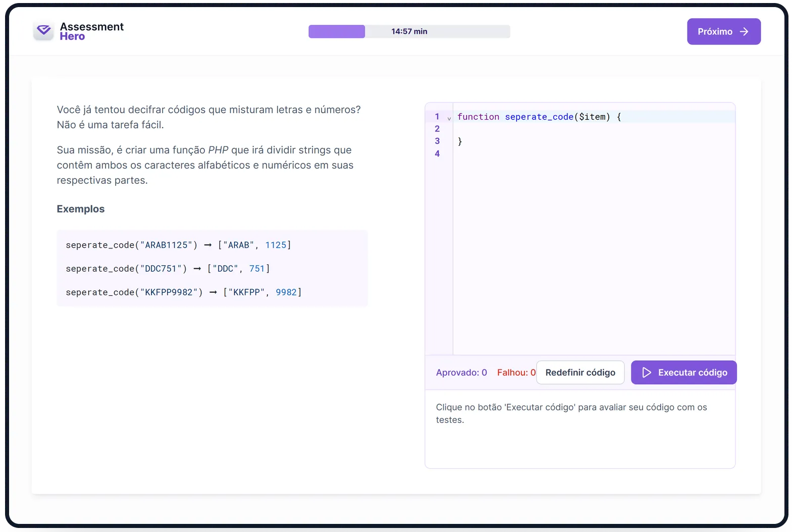Collapse the function fold arrow on line 1

click(x=449, y=119)
